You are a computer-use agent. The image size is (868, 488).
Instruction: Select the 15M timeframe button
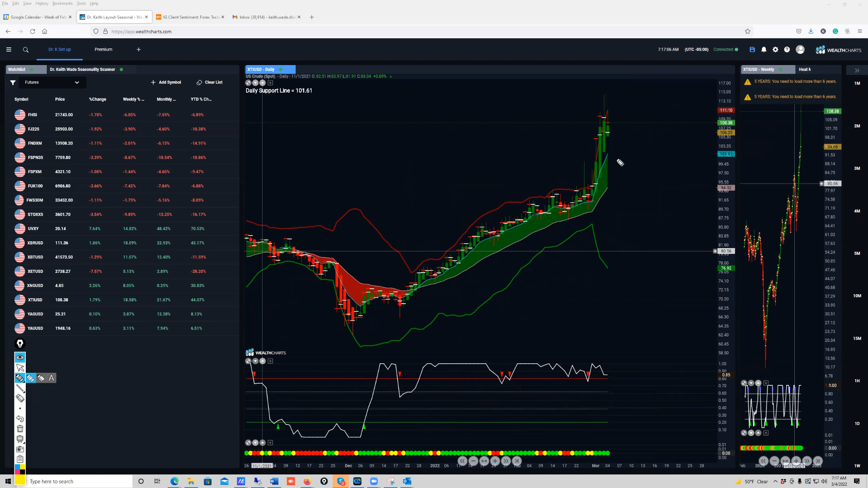[x=857, y=338]
